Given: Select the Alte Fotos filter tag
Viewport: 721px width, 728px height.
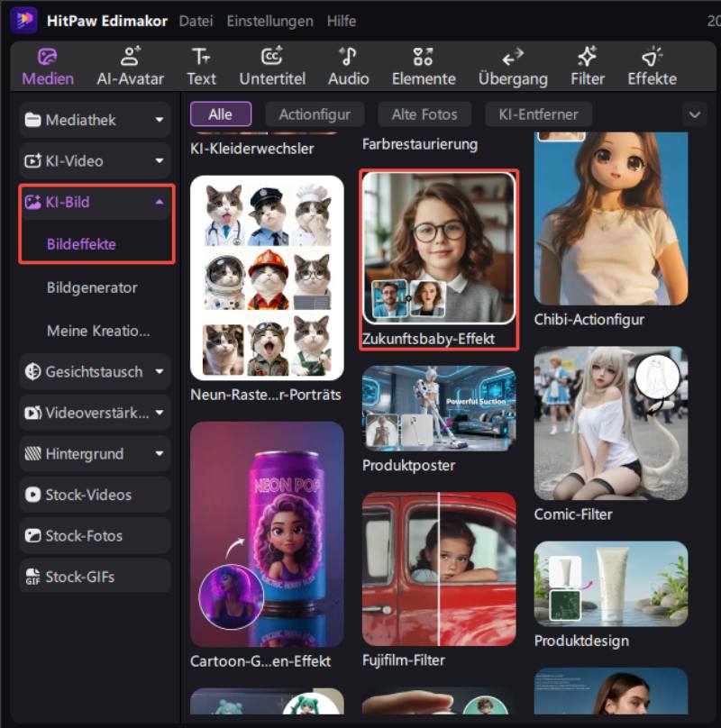Looking at the screenshot, I should (x=424, y=114).
